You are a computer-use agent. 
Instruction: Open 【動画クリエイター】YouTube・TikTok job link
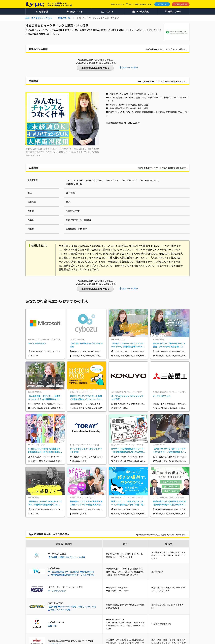click(45, 503)
